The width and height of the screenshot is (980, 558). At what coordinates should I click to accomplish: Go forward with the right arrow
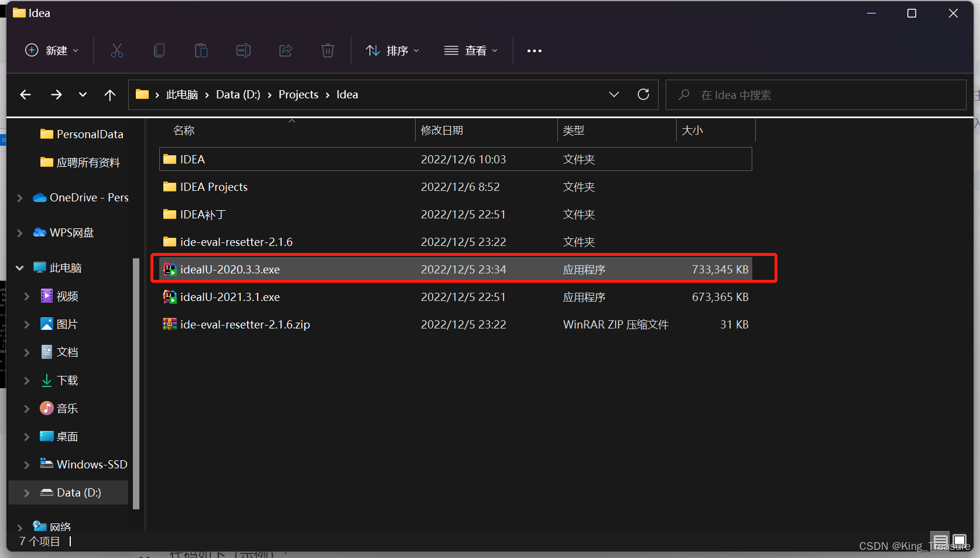56,94
